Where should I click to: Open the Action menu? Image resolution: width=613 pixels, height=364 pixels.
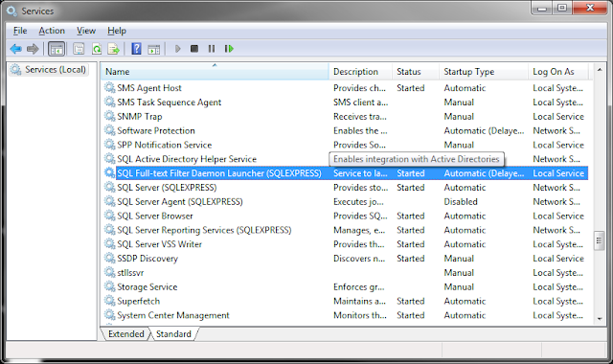(52, 31)
